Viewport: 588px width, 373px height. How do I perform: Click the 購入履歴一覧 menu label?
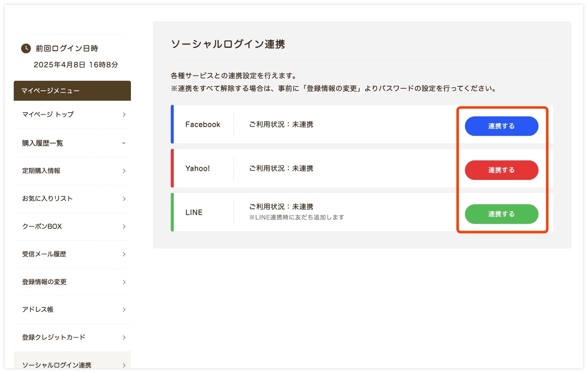click(43, 143)
